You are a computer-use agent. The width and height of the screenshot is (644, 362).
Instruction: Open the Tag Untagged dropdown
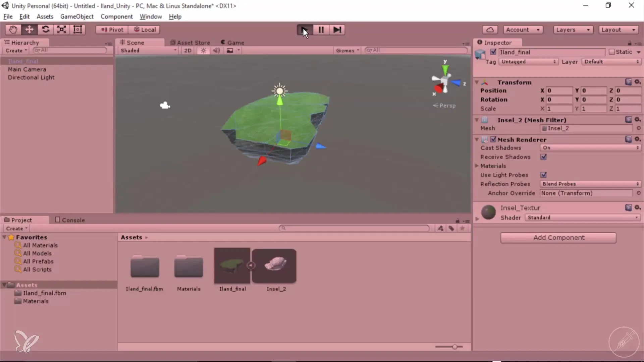click(528, 62)
